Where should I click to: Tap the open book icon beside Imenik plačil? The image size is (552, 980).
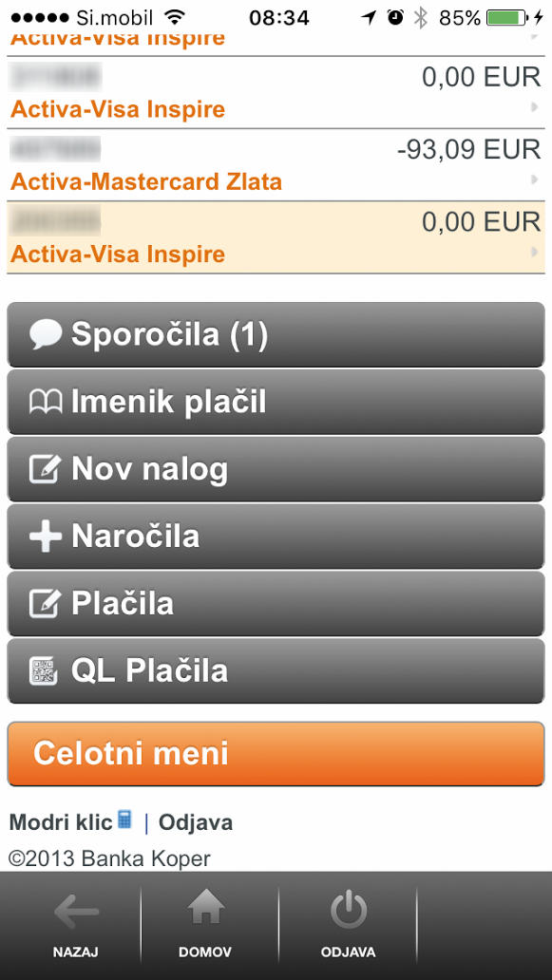45,402
